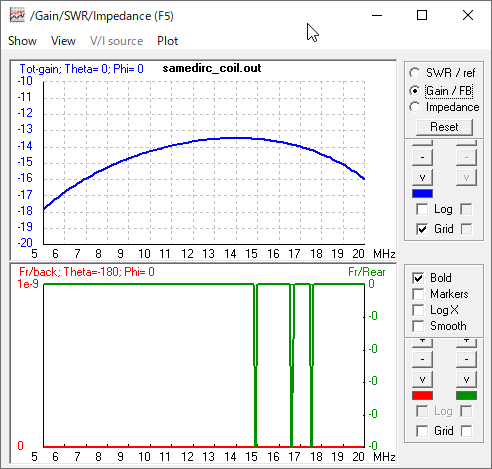Enable the Log checkbox for upper plot
Screen dimensions: 492x469
(422, 209)
